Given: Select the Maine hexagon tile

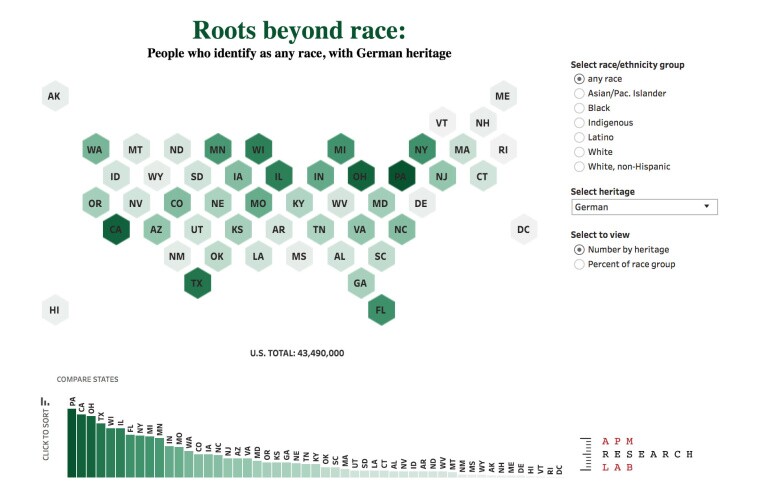Looking at the screenshot, I should (x=503, y=97).
